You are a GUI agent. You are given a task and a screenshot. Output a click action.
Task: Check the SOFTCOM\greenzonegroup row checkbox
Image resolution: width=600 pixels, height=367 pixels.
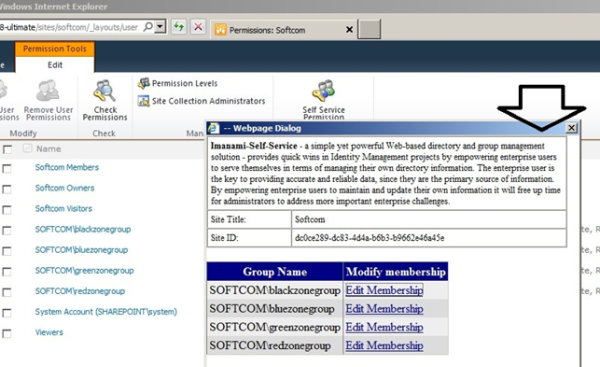tap(7, 272)
